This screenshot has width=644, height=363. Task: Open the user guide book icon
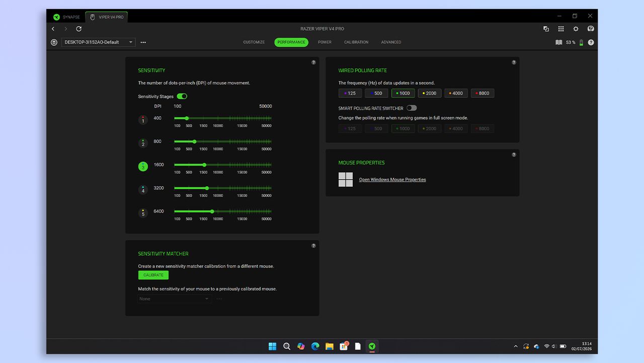(x=558, y=42)
